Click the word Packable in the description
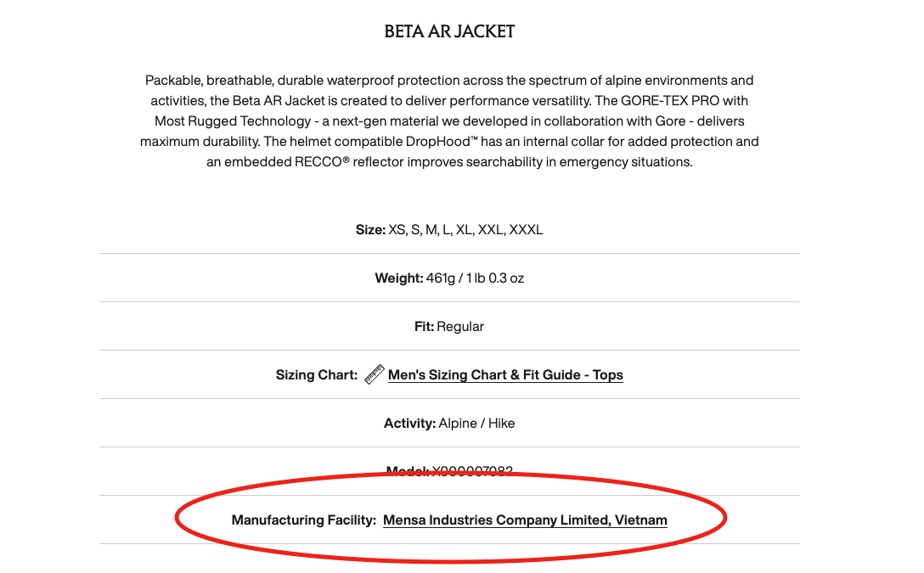This screenshot has width=924, height=573. pyautogui.click(x=173, y=81)
